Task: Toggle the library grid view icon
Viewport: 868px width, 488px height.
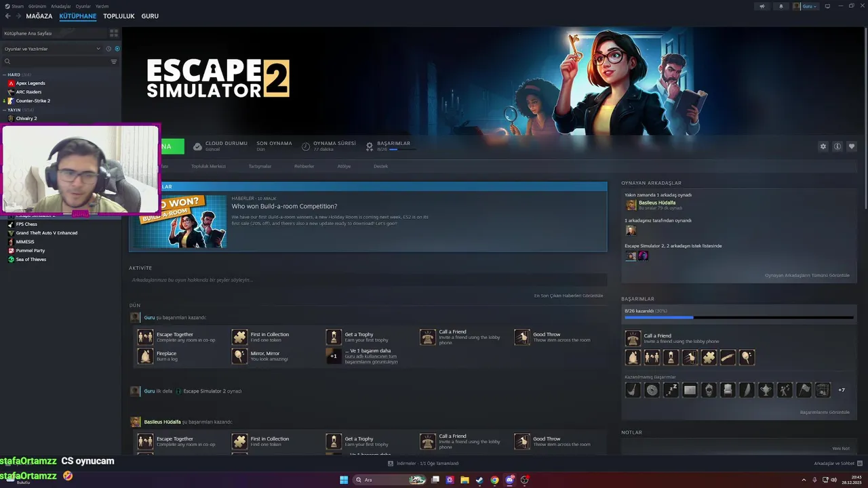Action: [x=114, y=33]
